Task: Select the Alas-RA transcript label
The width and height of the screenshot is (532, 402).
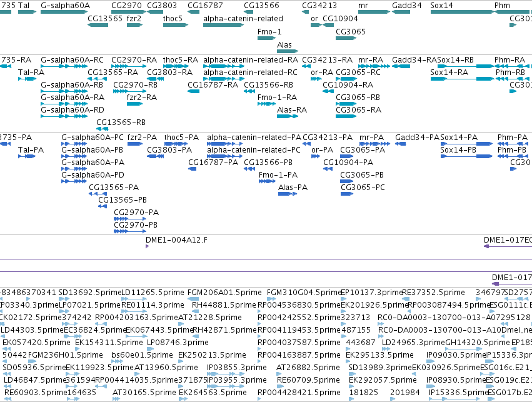Action: pyautogui.click(x=292, y=110)
